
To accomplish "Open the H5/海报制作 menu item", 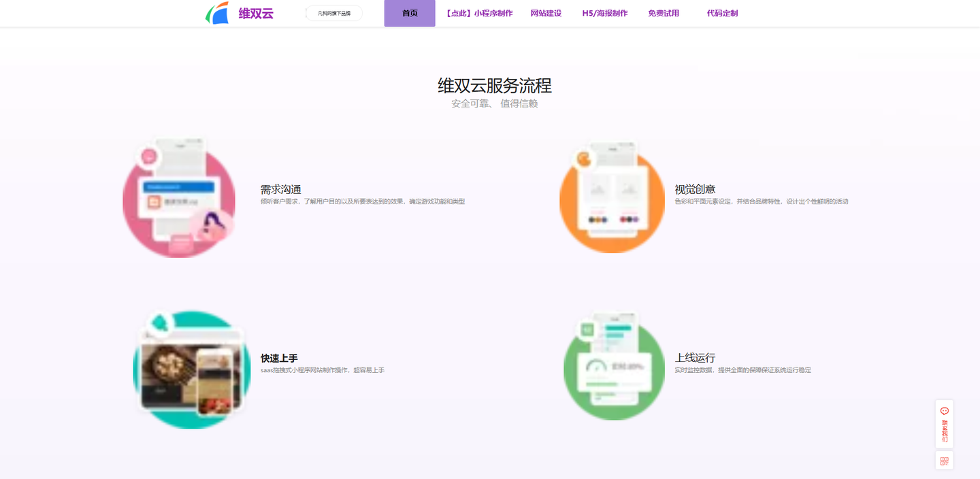I will (604, 13).
